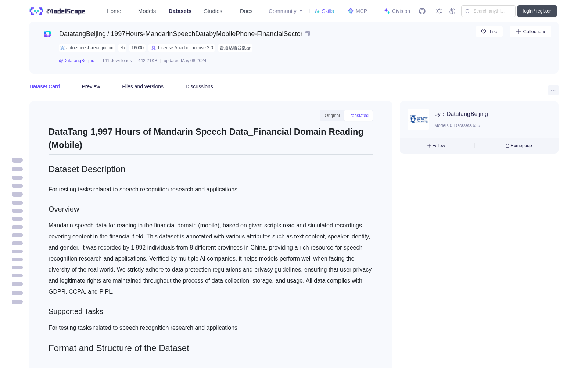Click the 442.21KB size text
588x368 pixels.
point(148,61)
